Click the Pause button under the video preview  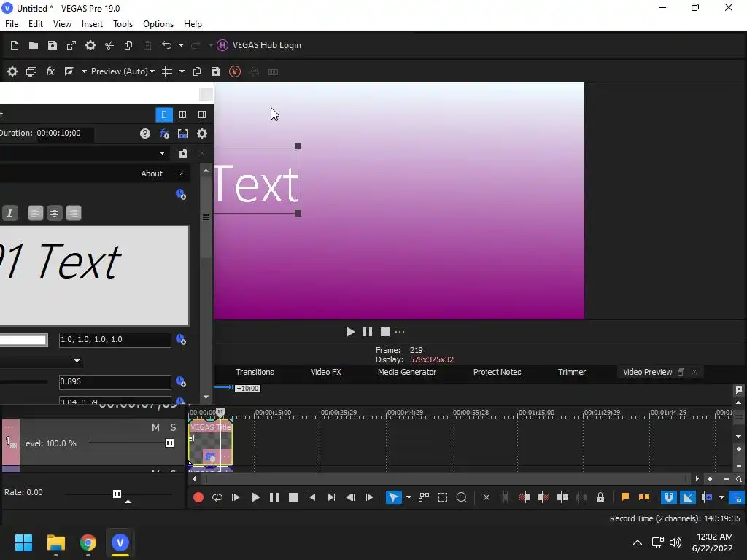click(368, 332)
